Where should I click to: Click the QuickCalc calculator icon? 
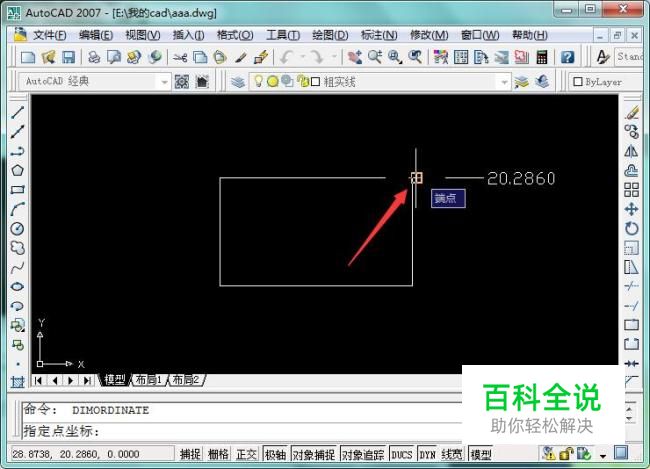542,57
